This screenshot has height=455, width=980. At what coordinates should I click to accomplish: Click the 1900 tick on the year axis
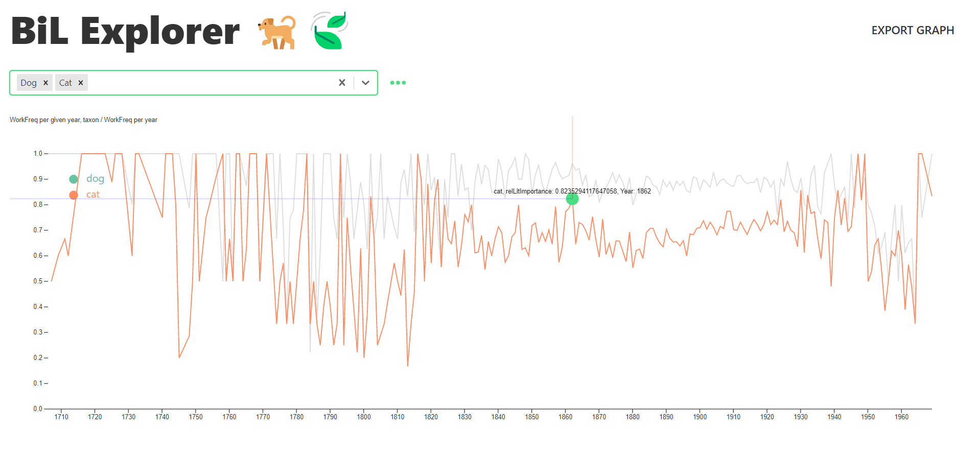(699, 417)
